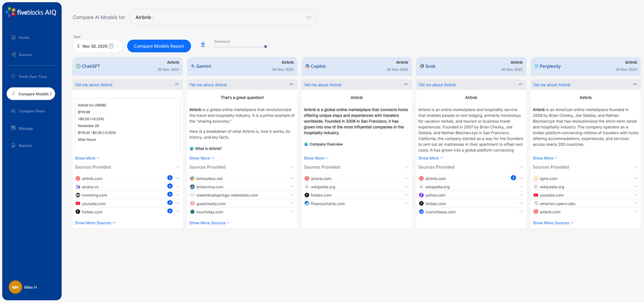Collapse Grok's Tell me about Airbnb section
Viewport: 644px width, 304px height.
[520, 85]
